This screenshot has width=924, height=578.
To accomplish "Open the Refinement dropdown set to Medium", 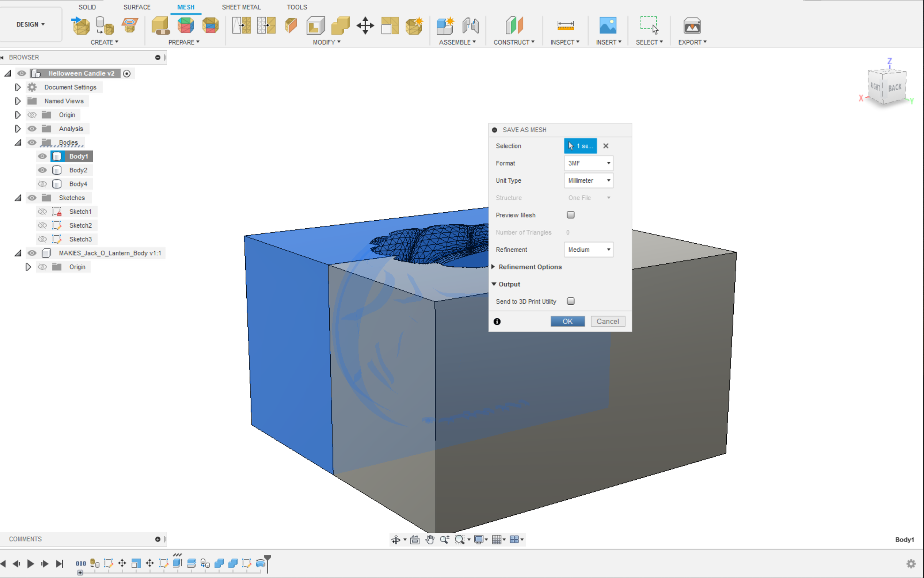I will click(588, 249).
